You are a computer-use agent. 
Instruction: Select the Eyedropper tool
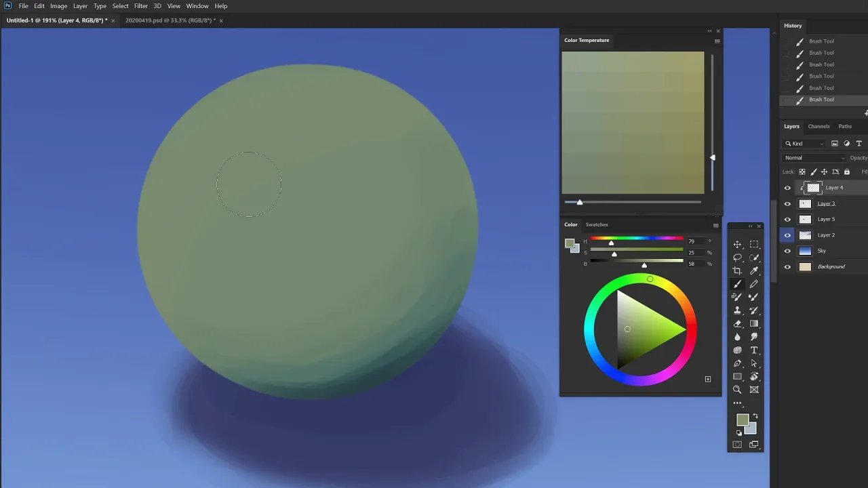[754, 270]
